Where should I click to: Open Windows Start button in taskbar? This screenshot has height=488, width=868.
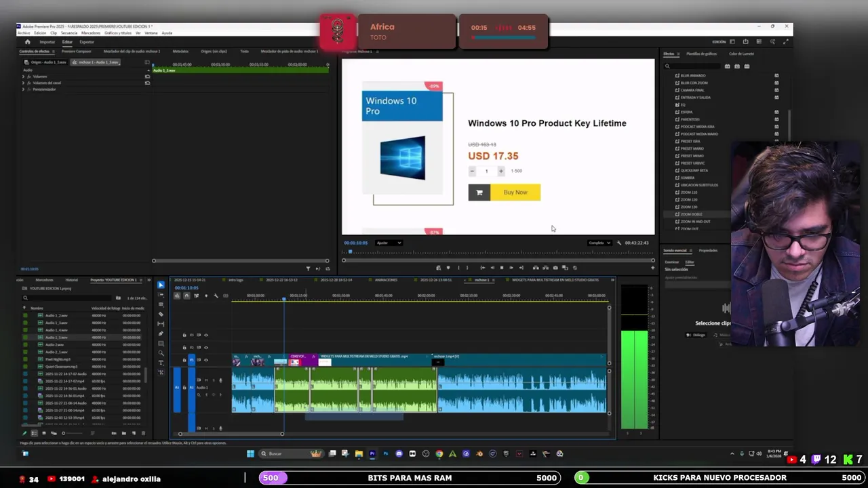[250, 453]
